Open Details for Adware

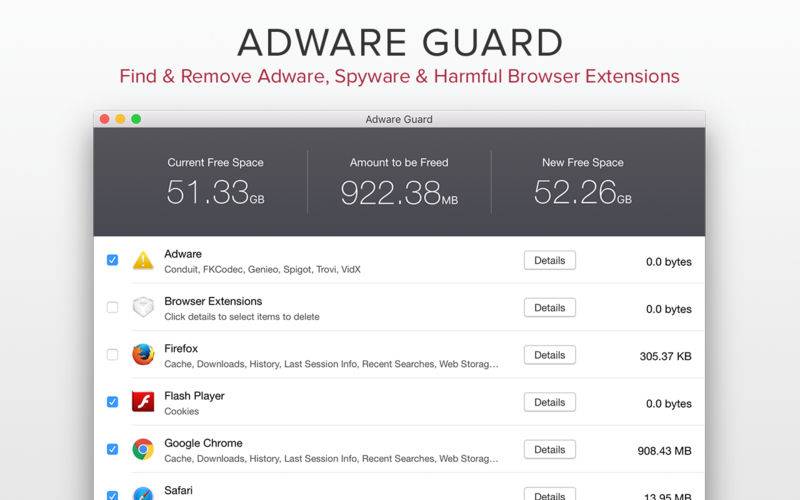pyautogui.click(x=549, y=260)
